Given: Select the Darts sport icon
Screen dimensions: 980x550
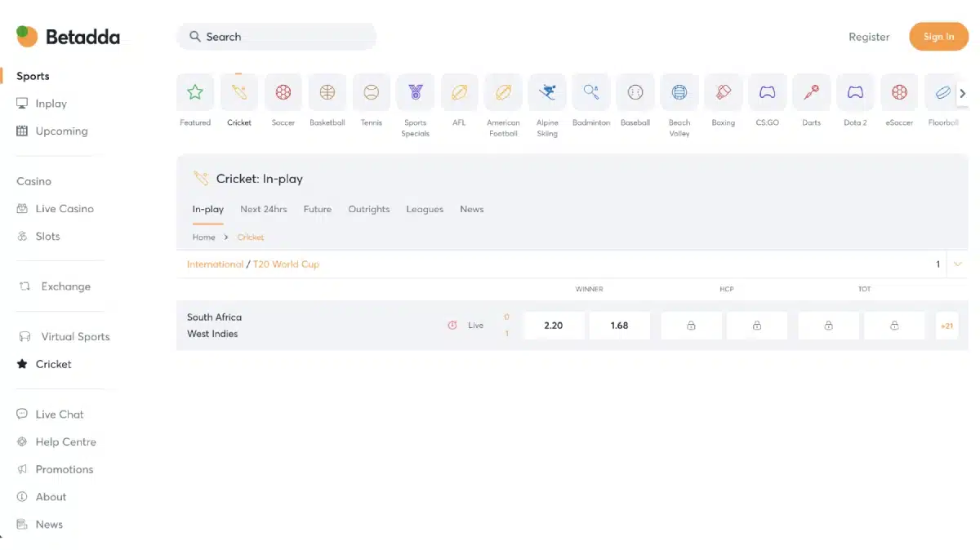Looking at the screenshot, I should point(811,93).
